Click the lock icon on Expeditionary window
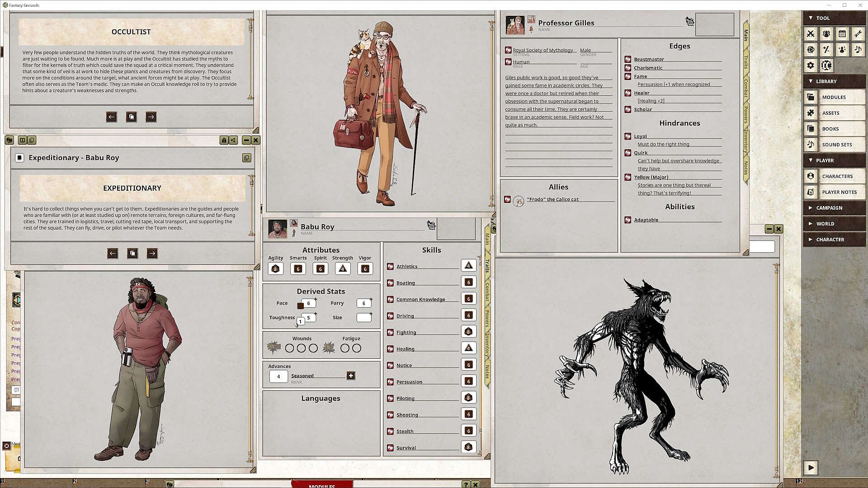The width and height of the screenshot is (868, 488). [x=224, y=141]
